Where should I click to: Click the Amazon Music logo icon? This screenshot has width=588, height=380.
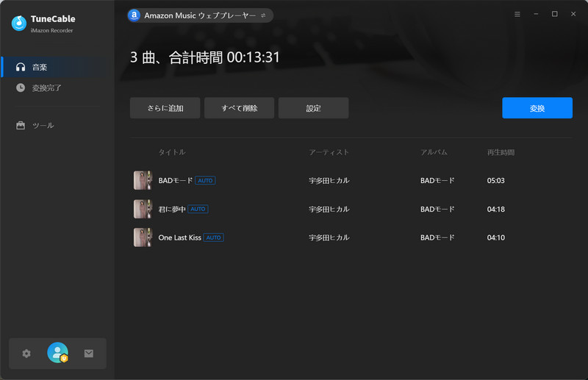pos(134,15)
